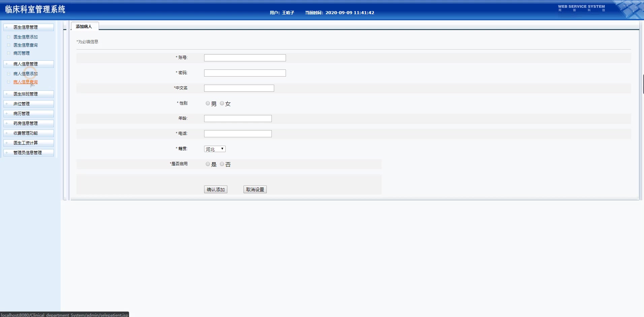Click the plus icon beside 医生排班管理

click(7, 94)
